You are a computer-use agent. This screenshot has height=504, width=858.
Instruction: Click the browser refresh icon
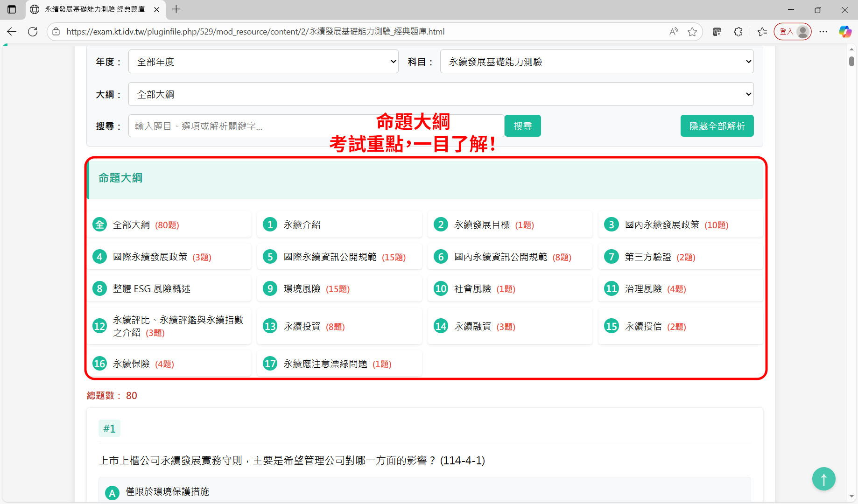[33, 32]
